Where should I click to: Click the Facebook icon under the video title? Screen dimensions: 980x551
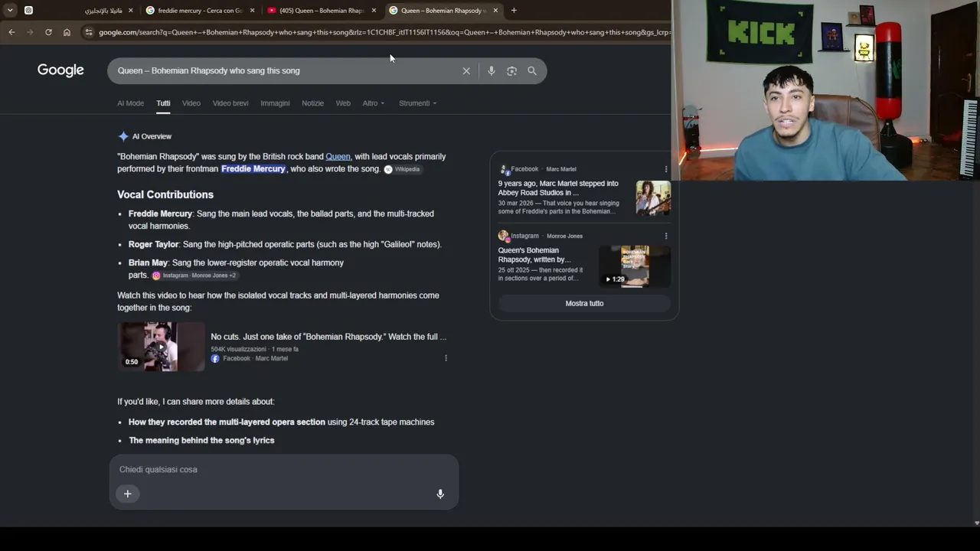(x=215, y=359)
